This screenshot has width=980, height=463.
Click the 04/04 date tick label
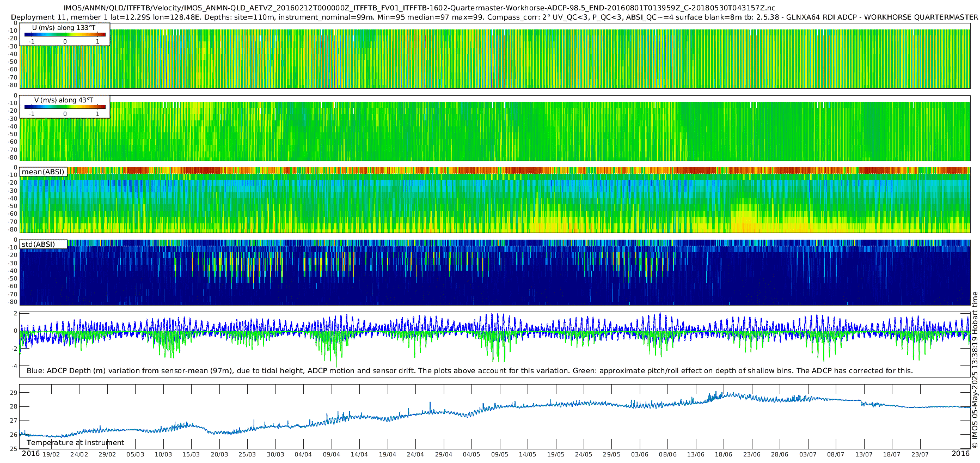[x=303, y=454]
